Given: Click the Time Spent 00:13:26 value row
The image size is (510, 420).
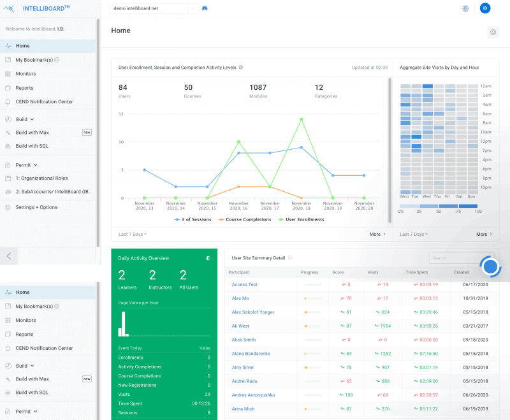Looking at the screenshot, I should click(164, 403).
